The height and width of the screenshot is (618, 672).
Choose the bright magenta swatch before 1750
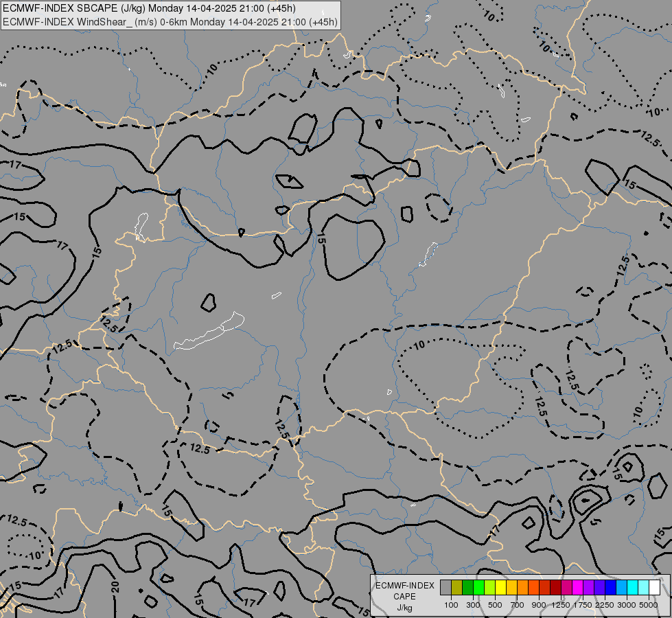click(x=578, y=588)
